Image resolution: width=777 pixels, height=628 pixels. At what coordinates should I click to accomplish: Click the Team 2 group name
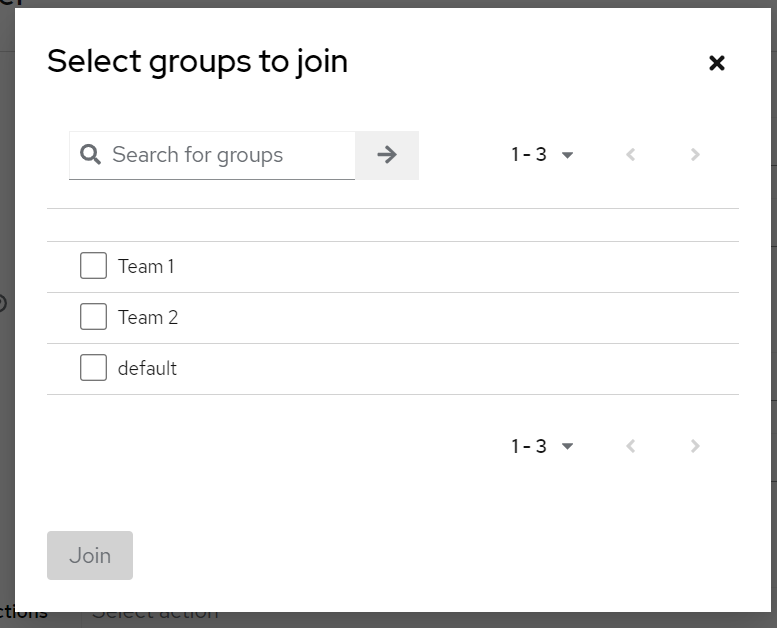pyautogui.click(x=148, y=317)
